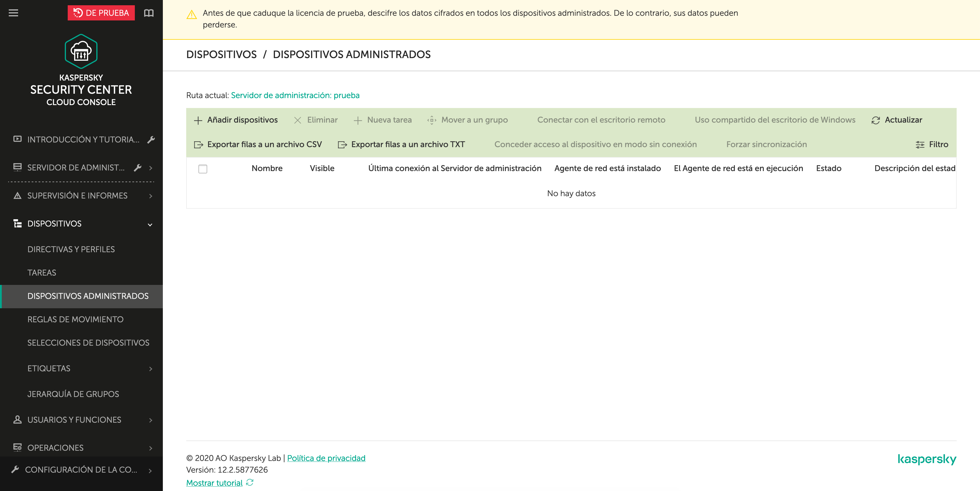
Task: Click the kaspersky footer logo
Action: 927,459
